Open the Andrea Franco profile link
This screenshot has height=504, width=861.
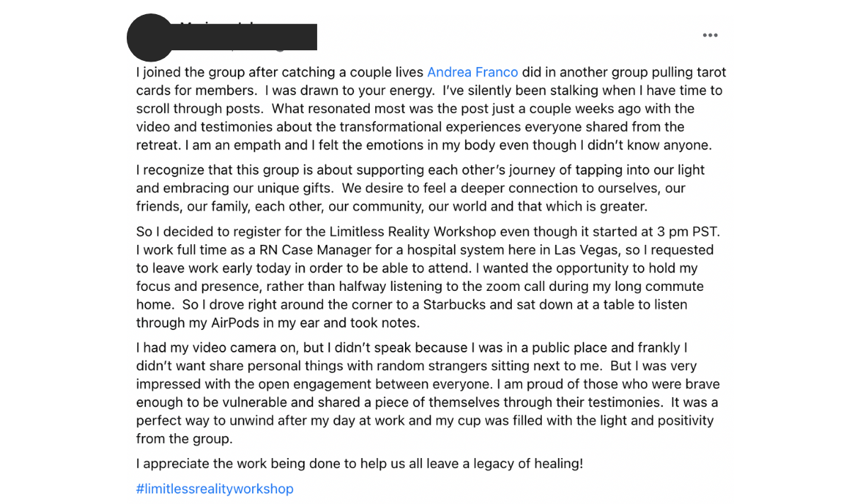(x=472, y=72)
